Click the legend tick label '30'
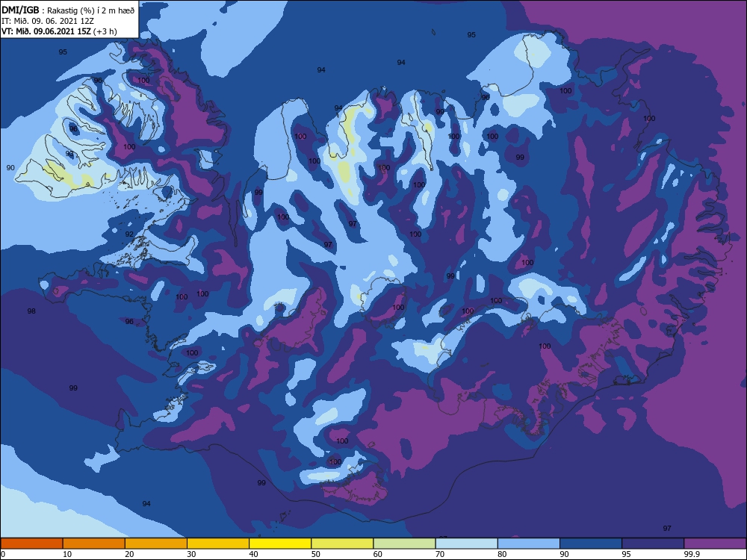 (191, 554)
